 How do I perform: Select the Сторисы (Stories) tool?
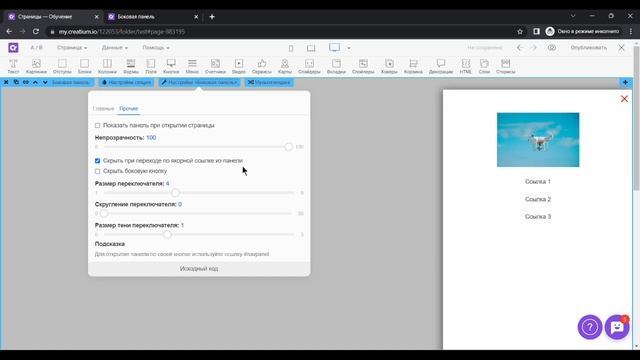click(505, 66)
